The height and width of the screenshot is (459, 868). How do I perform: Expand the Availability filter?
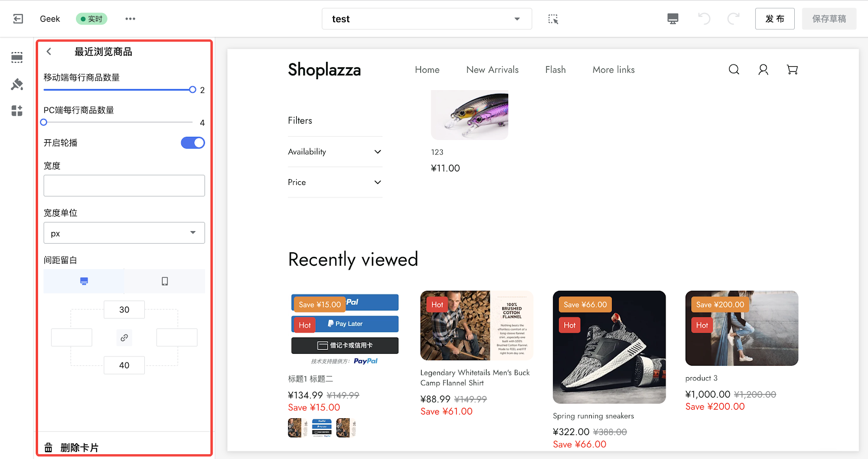coord(335,152)
